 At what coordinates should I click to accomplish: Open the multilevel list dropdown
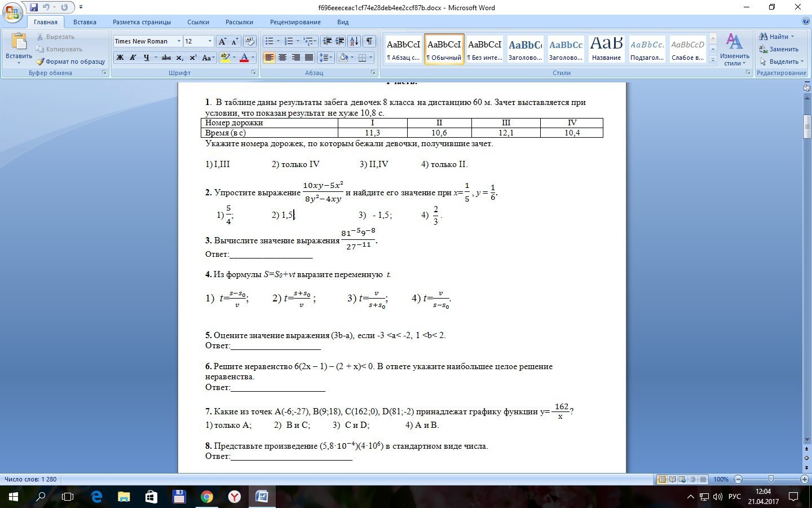[x=310, y=41]
